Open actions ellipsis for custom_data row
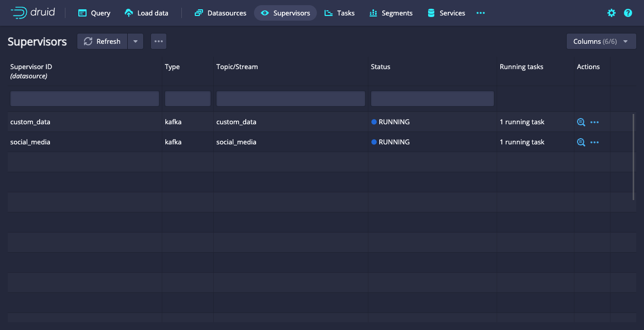The width and height of the screenshot is (644, 330). pos(595,122)
